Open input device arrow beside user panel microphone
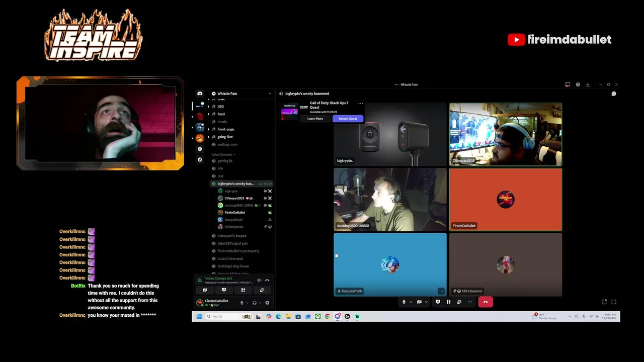The image size is (644, 362). [x=248, y=303]
